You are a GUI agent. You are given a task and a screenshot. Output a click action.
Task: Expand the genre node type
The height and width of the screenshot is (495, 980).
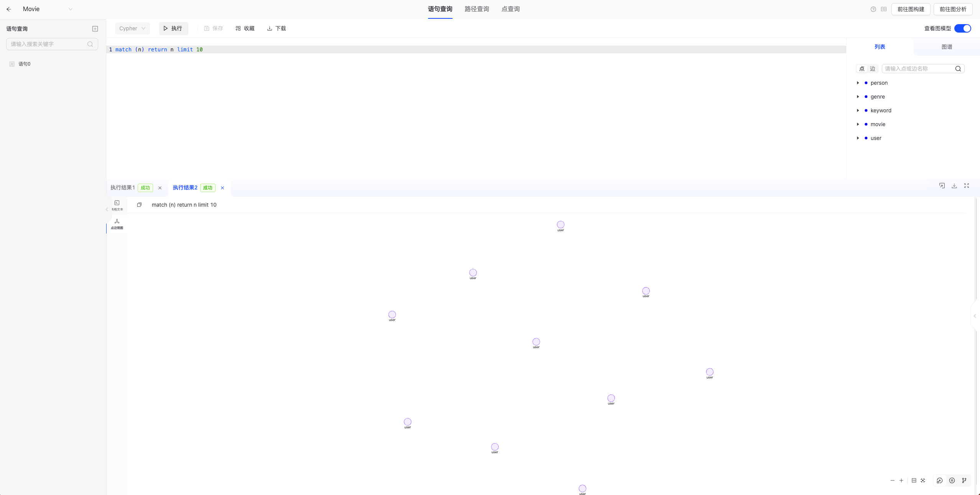(858, 97)
